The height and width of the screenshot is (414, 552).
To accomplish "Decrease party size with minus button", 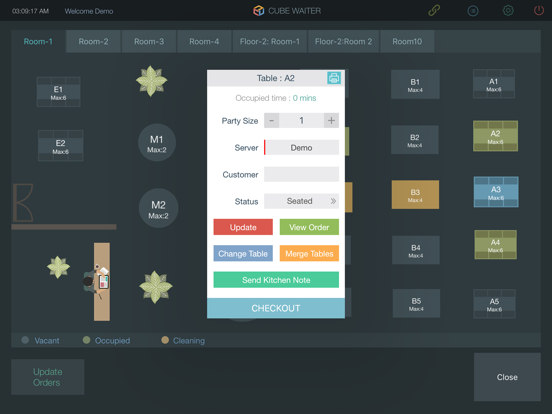I will click(x=271, y=120).
